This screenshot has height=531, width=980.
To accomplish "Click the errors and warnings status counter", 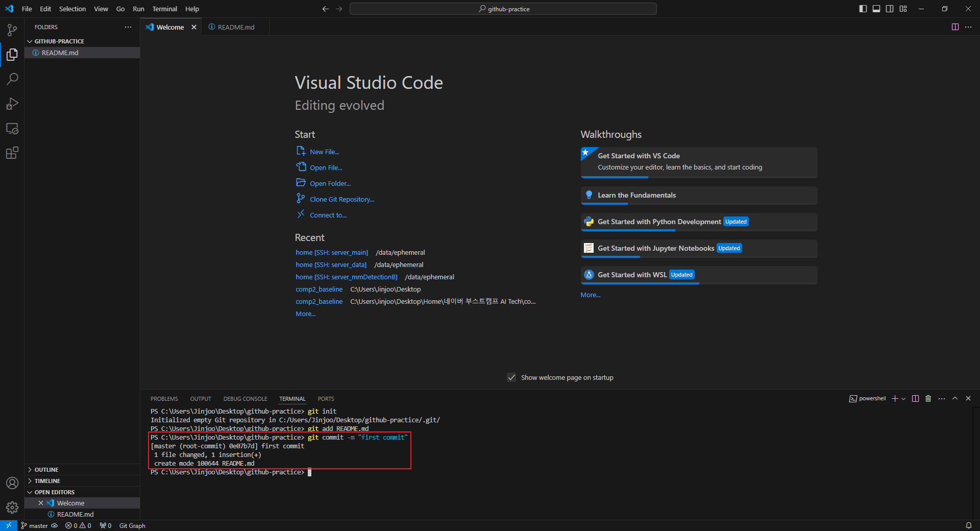I will [x=78, y=525].
